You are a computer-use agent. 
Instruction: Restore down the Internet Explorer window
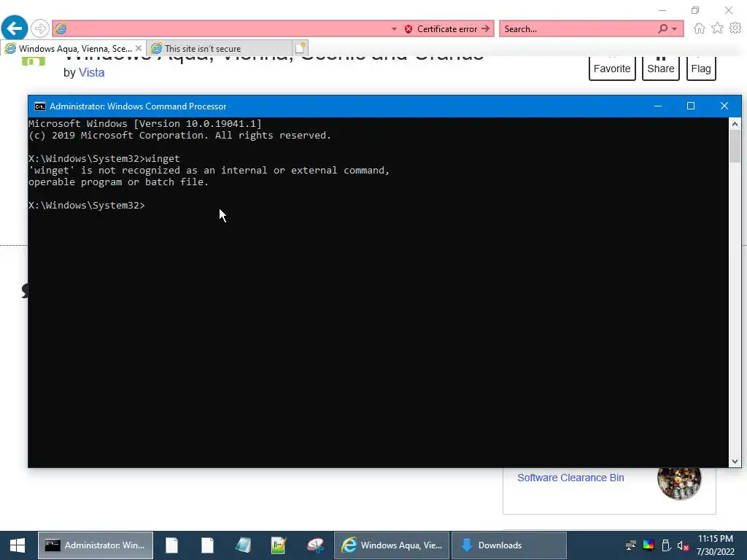coord(695,10)
